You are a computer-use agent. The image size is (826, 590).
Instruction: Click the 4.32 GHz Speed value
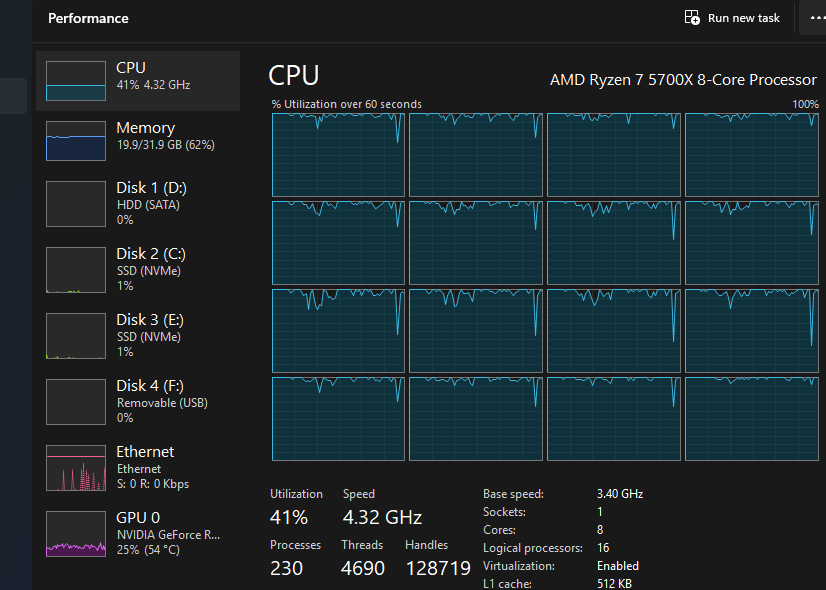[x=382, y=517]
